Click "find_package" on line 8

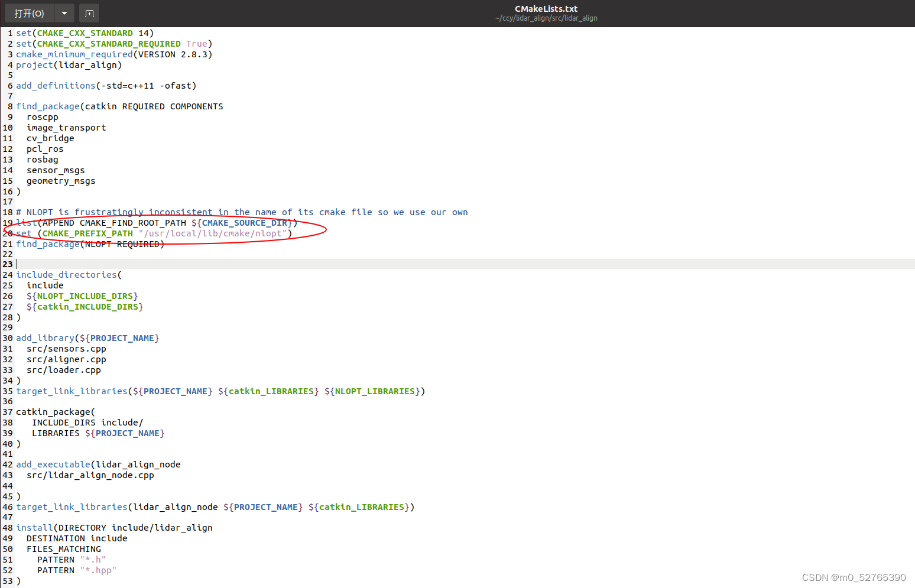tap(48, 106)
